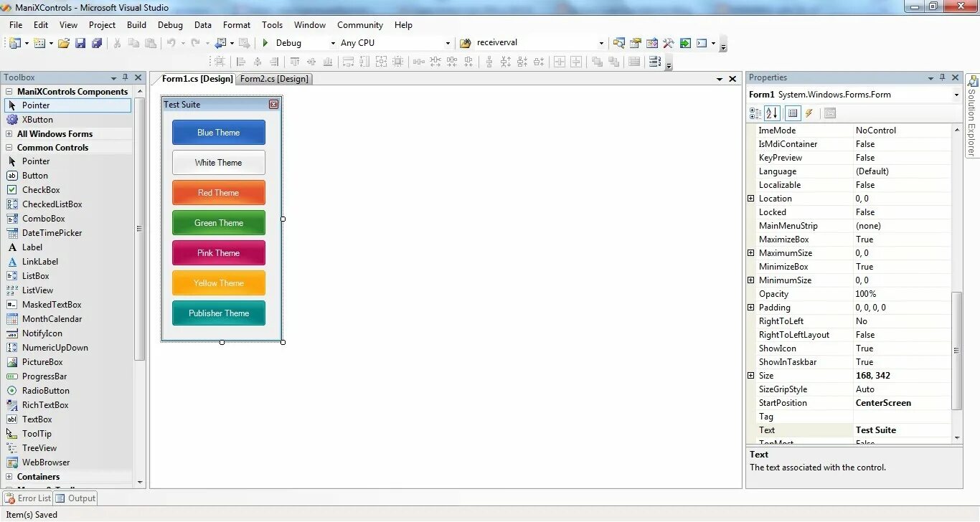Image resolution: width=980 pixels, height=522 pixels.
Task: Collapse the ManiXControls Components toolbox group
Action: tap(9, 92)
